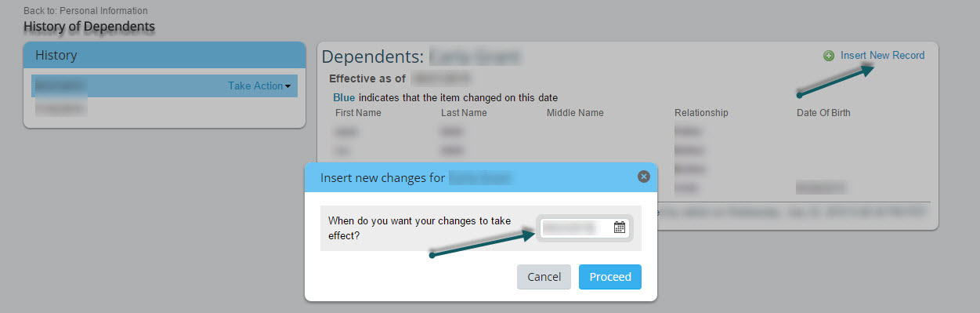Cancel the new changes dialog

pos(544,277)
